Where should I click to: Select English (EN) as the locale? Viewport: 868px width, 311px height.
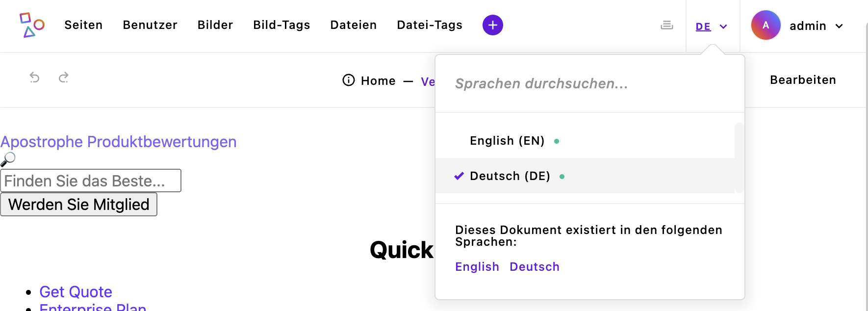click(x=507, y=141)
